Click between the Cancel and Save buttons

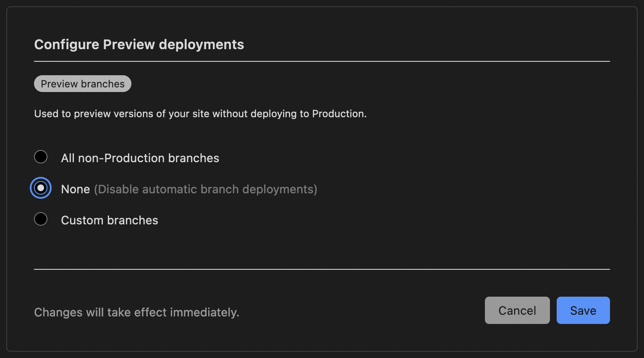coord(553,310)
